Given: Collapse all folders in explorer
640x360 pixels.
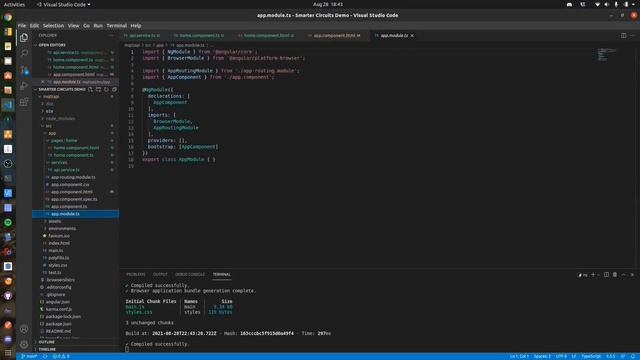Looking at the screenshot, I should pos(114,89).
